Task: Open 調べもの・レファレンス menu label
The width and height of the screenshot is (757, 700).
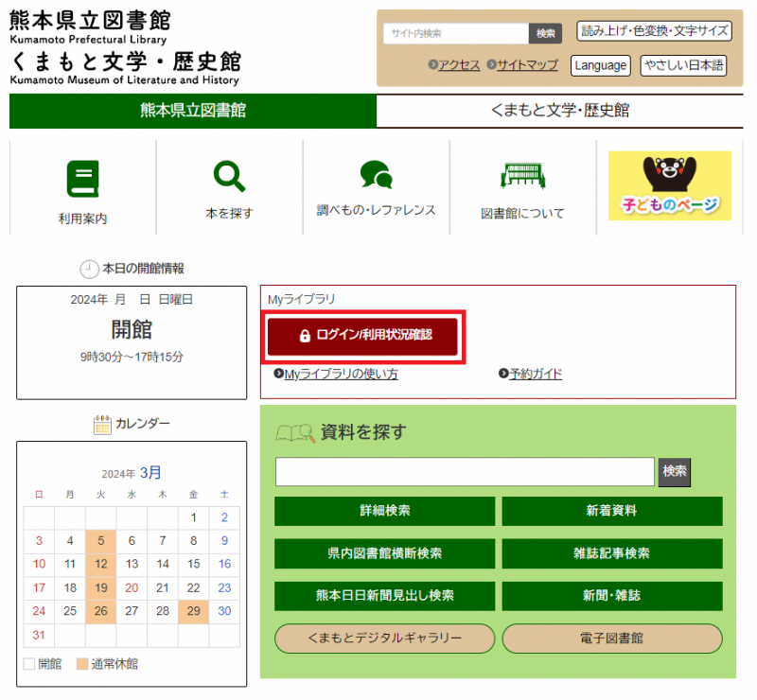Action: pos(376,210)
